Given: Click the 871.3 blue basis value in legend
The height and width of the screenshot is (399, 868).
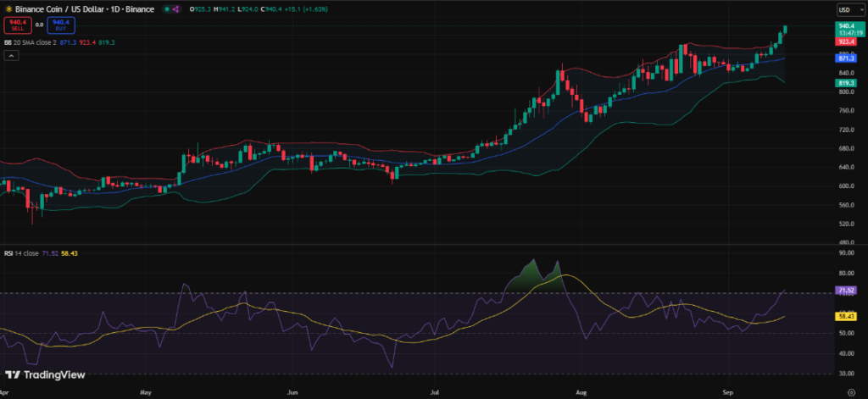Looking at the screenshot, I should coord(70,42).
